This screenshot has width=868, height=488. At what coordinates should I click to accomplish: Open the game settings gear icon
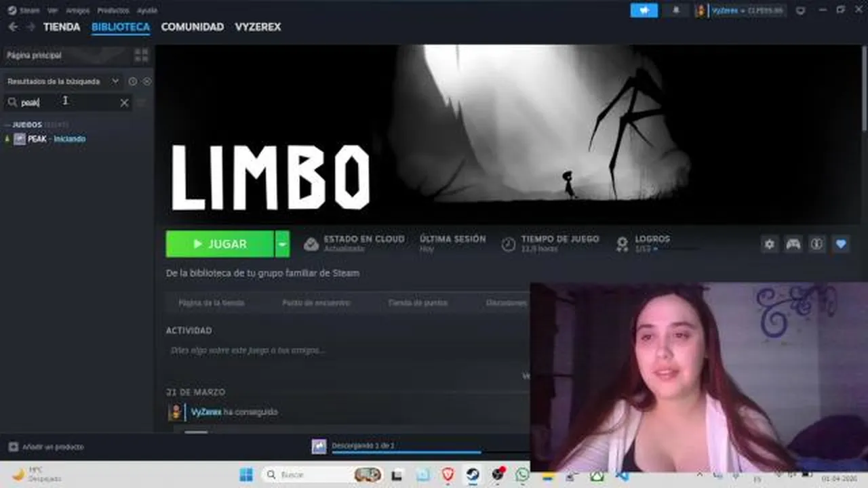point(769,244)
